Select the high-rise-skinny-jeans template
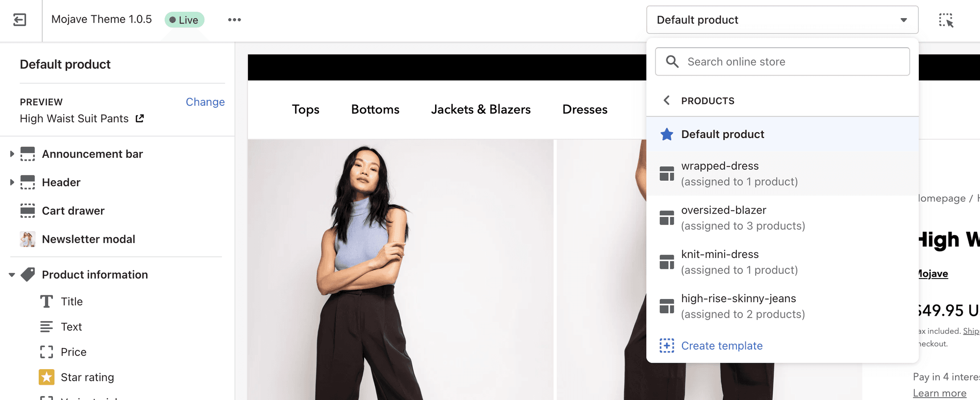The image size is (980, 400). coord(782,306)
